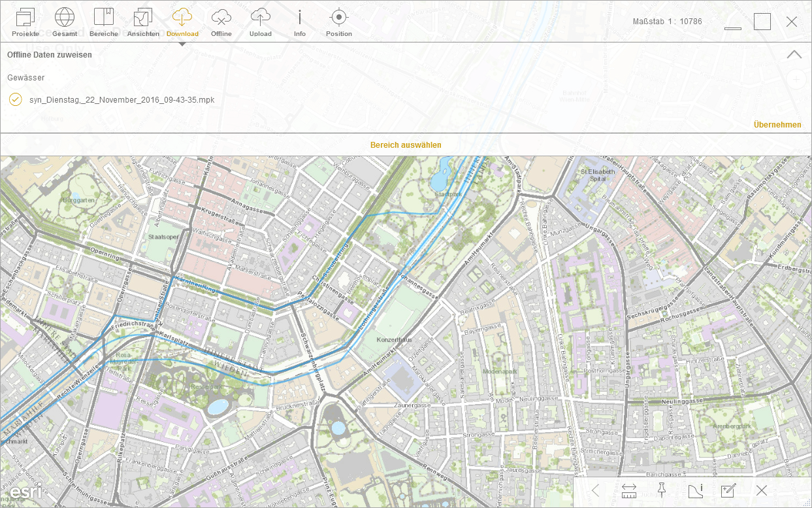Click Bereich auswählen
This screenshot has height=508, width=812.
406,145
